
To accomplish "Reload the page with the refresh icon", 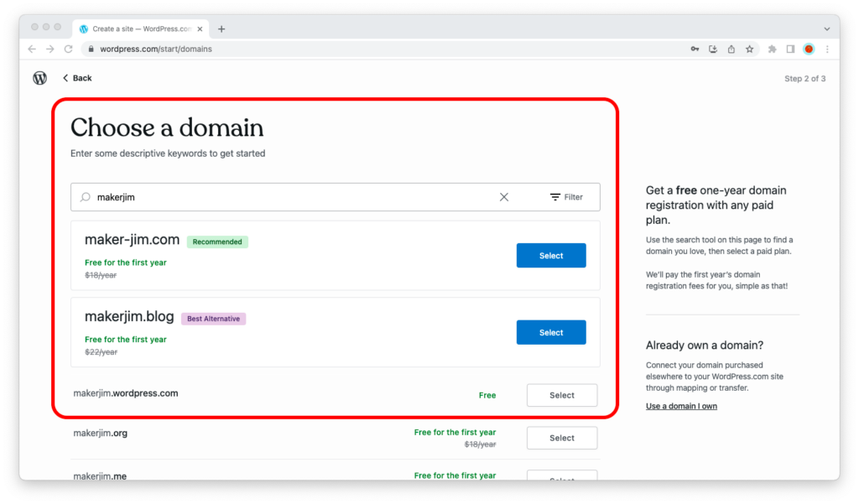I will 69,49.
